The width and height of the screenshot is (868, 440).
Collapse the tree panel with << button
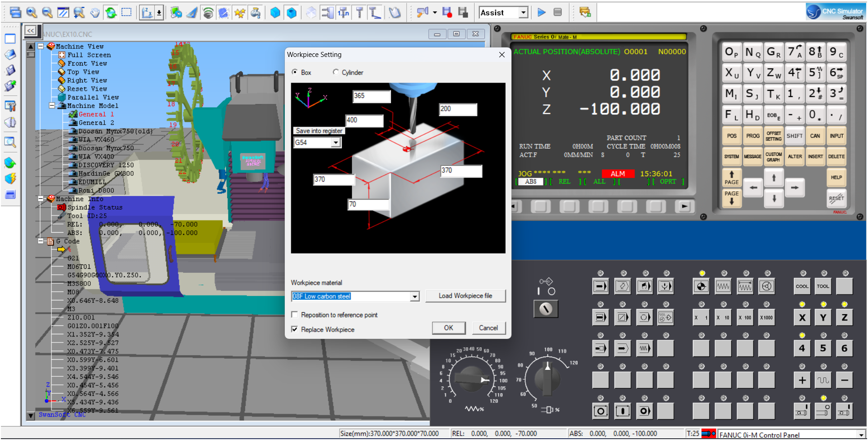coord(30,31)
